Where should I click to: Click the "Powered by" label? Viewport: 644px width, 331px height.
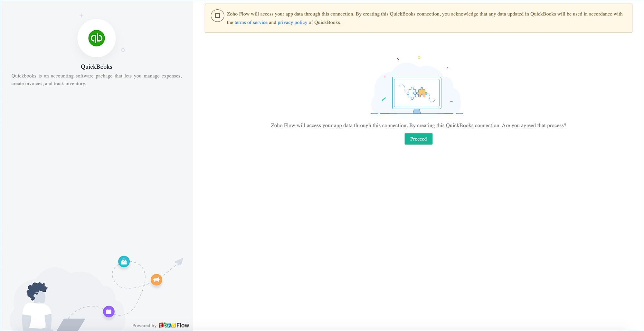tap(144, 326)
